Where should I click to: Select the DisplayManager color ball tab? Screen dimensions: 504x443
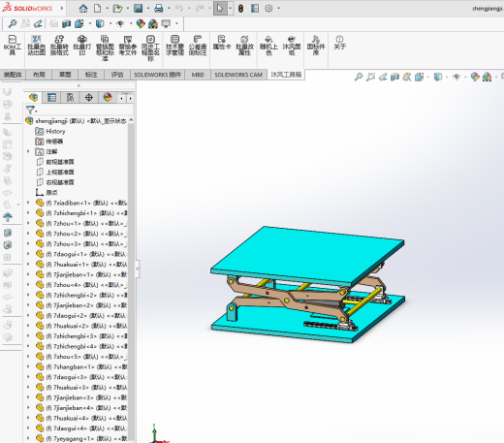tap(108, 97)
